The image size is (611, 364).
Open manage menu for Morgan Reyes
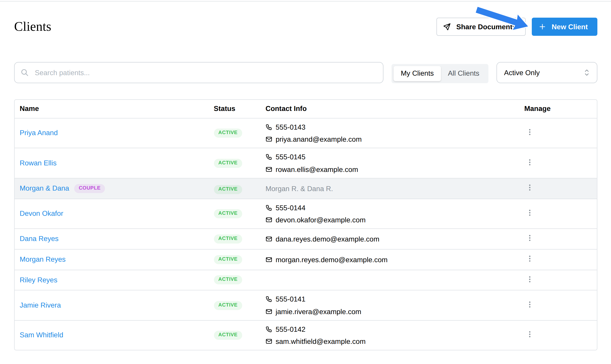[530, 259]
